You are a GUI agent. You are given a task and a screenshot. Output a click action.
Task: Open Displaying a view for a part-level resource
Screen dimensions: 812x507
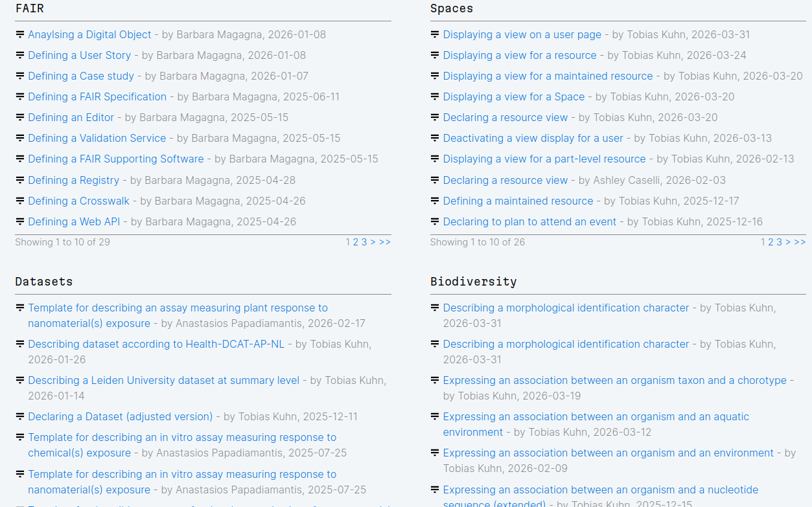click(544, 159)
